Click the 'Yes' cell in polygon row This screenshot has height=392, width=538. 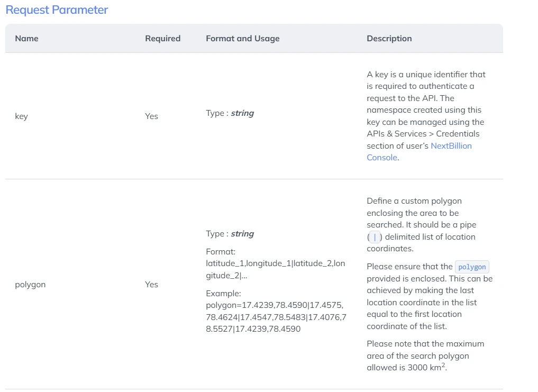point(151,285)
